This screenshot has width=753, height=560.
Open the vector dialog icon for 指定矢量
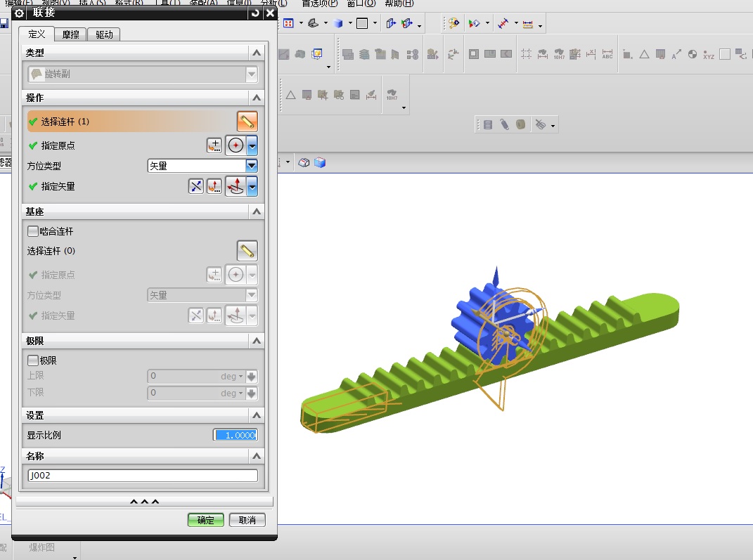214,186
